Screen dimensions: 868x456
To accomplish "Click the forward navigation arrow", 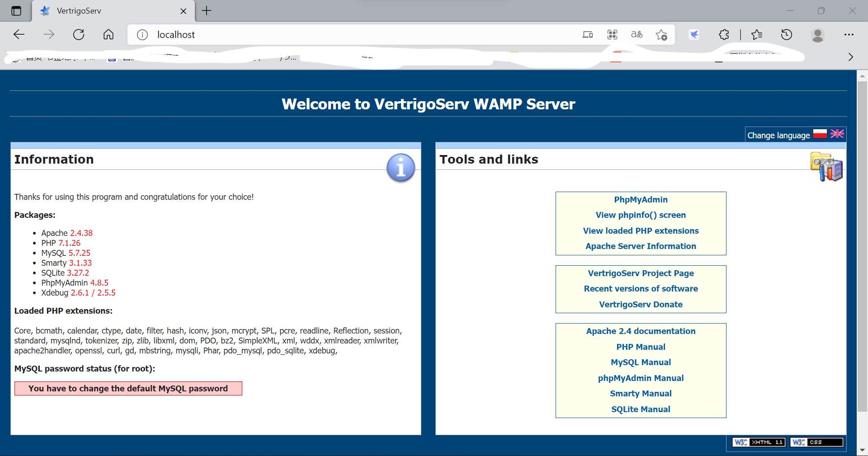I will click(49, 35).
